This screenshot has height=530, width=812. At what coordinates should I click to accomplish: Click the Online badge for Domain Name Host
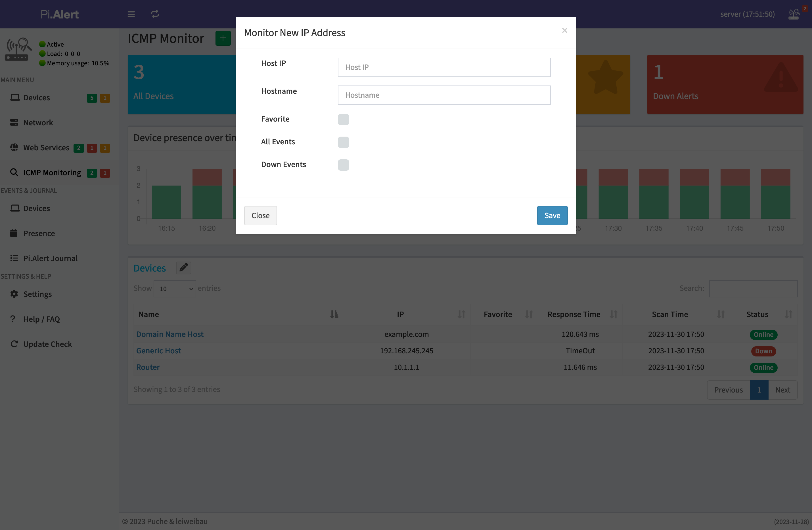(763, 335)
